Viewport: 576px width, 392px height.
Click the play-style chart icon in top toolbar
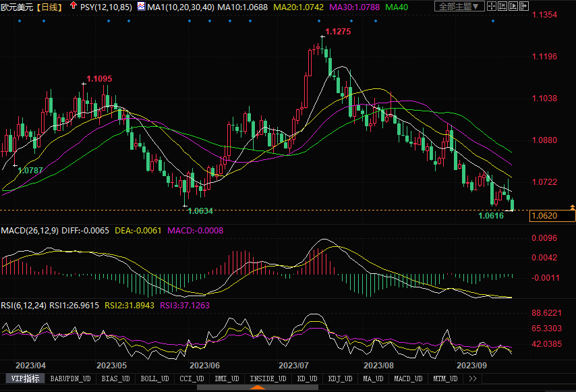tap(515, 6)
